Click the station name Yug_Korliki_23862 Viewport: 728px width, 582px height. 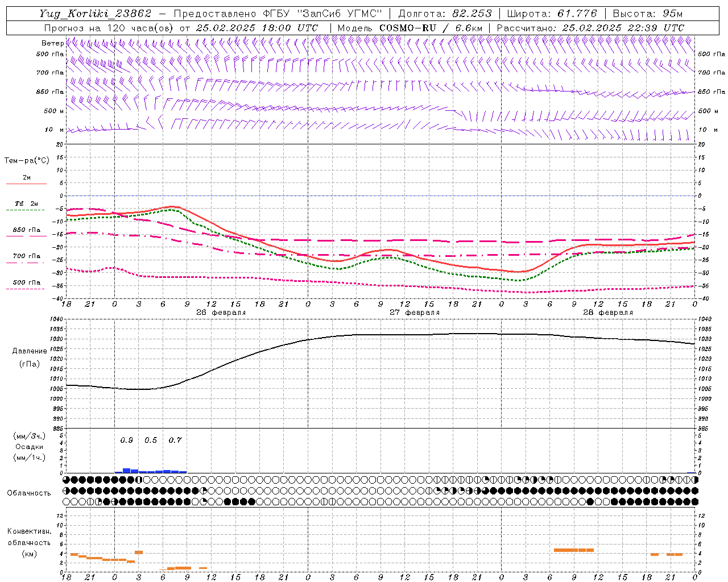click(96, 14)
